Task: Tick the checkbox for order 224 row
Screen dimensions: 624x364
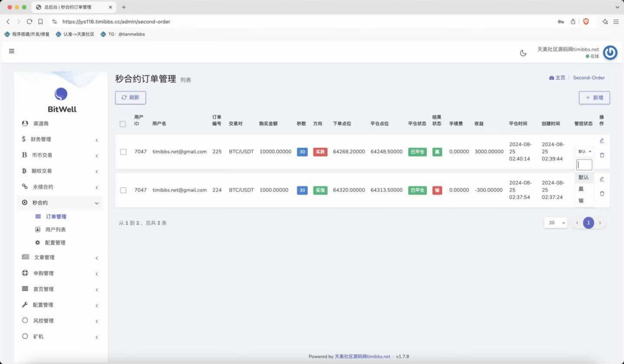Action: click(123, 190)
